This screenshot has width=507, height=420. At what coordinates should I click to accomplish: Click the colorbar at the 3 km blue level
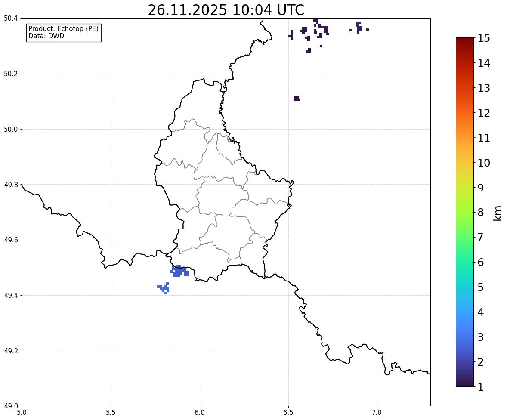(465, 337)
